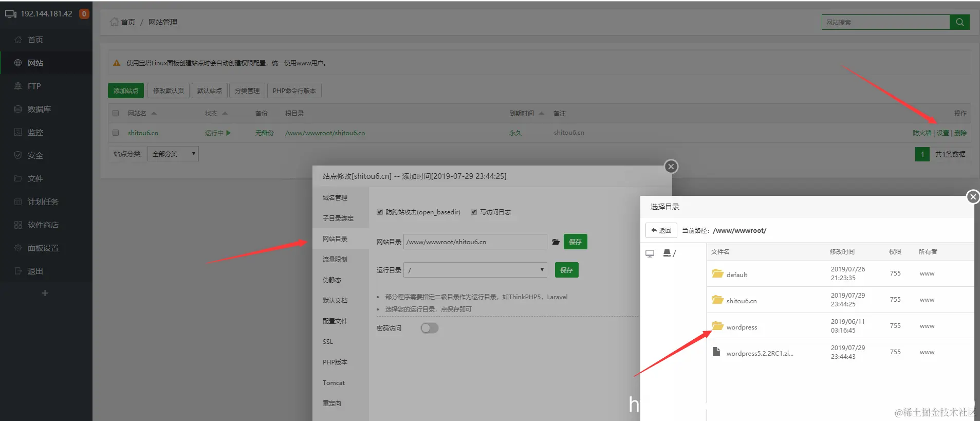Switch to the PHP版本 tab

[341, 362]
